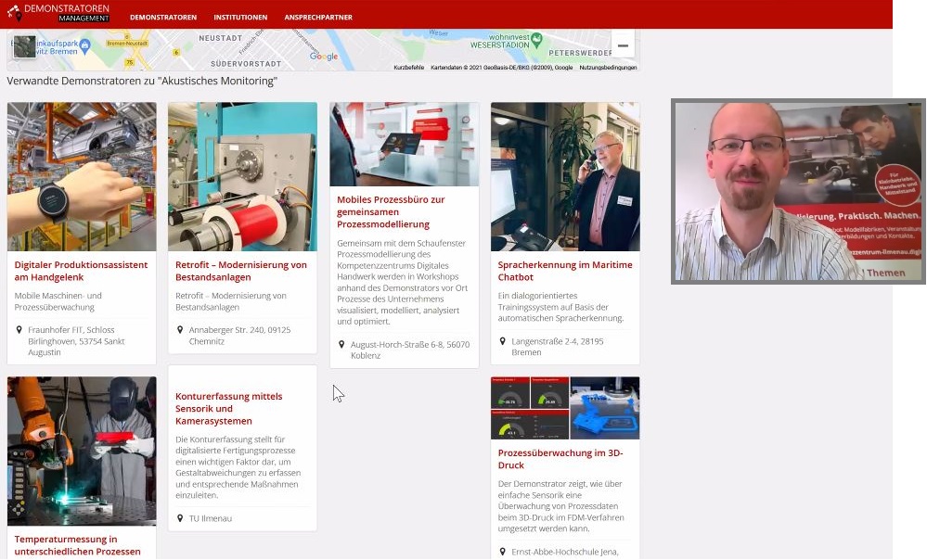Viewport: 927px width, 560px height.
Task: Switch map to satellite view thumbnail
Action: (x=24, y=47)
